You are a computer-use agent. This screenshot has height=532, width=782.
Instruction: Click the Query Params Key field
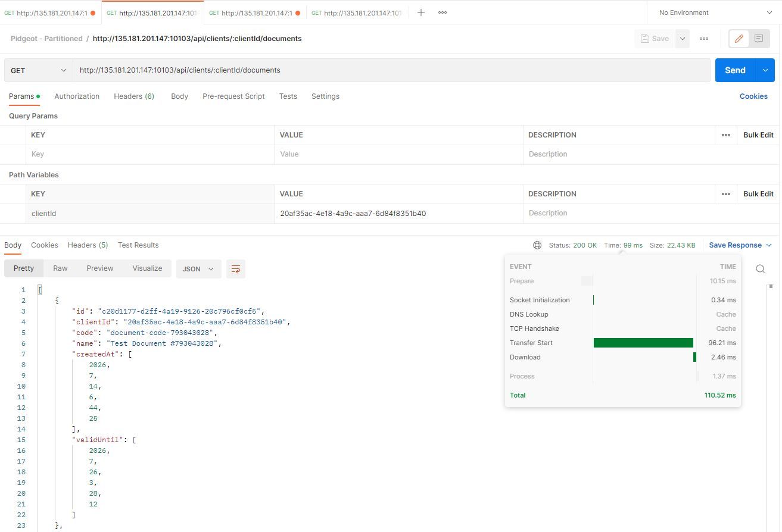(x=150, y=154)
